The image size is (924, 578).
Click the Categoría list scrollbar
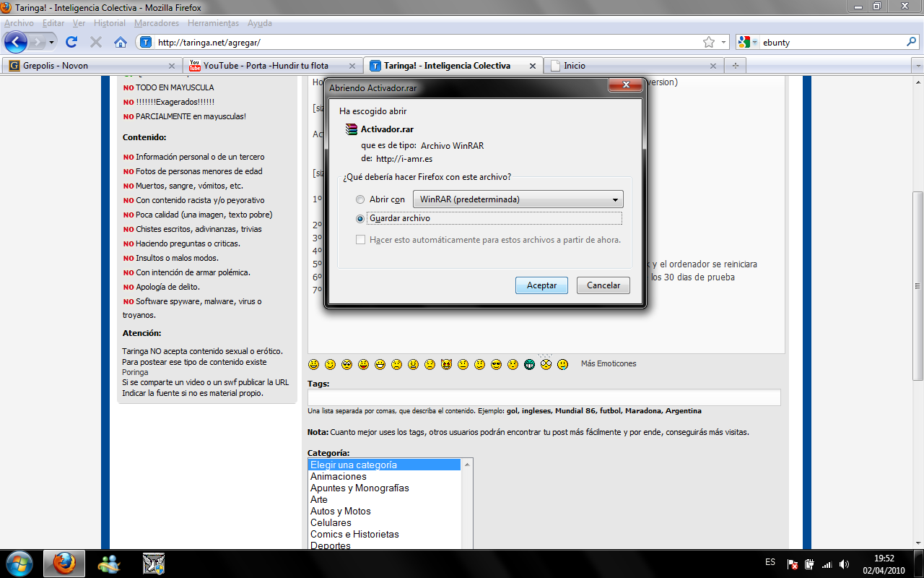point(468,504)
